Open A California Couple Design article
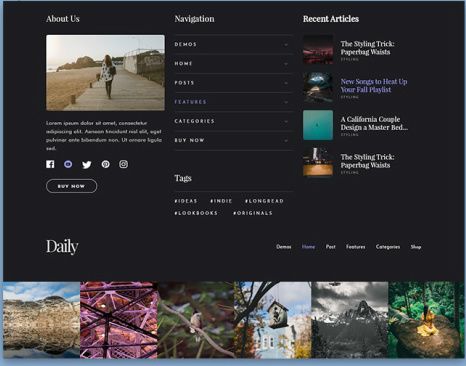This screenshot has height=366, width=466. click(x=374, y=123)
